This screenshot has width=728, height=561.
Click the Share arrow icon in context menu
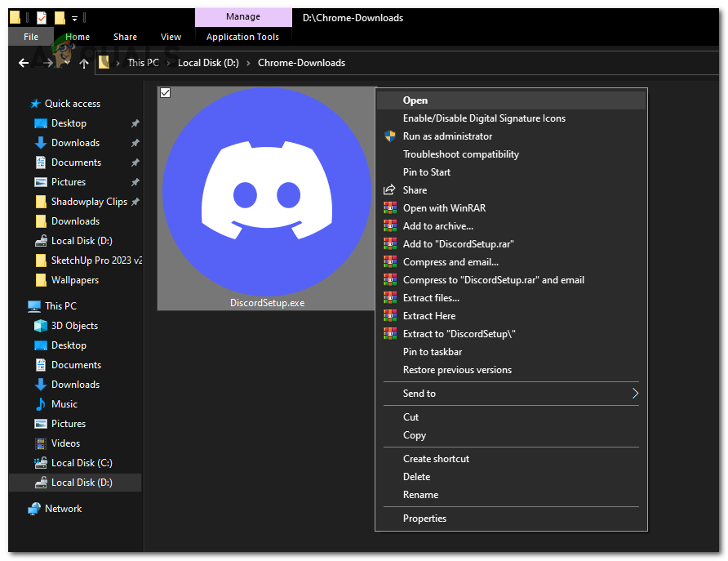(389, 189)
